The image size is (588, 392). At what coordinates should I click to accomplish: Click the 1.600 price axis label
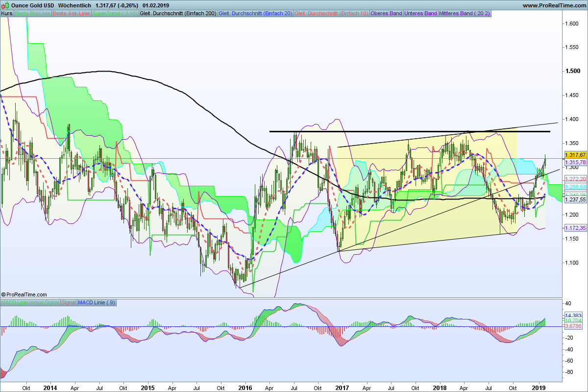[x=573, y=23]
